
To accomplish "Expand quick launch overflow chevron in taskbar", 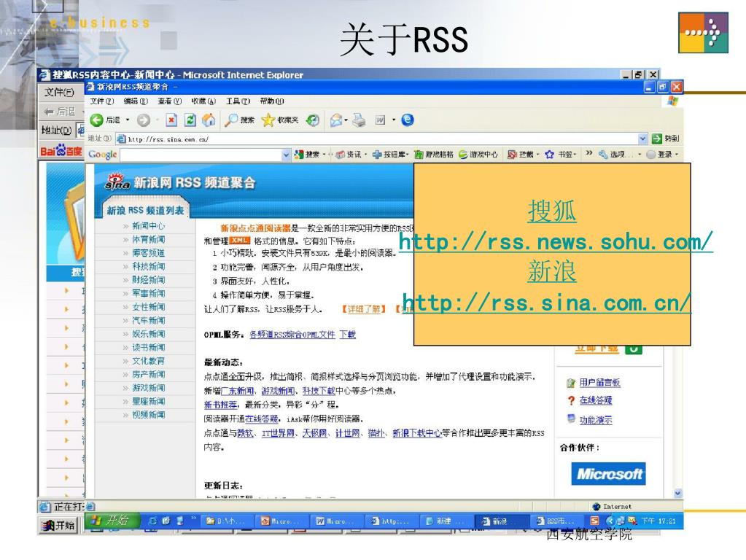I will click(194, 518).
